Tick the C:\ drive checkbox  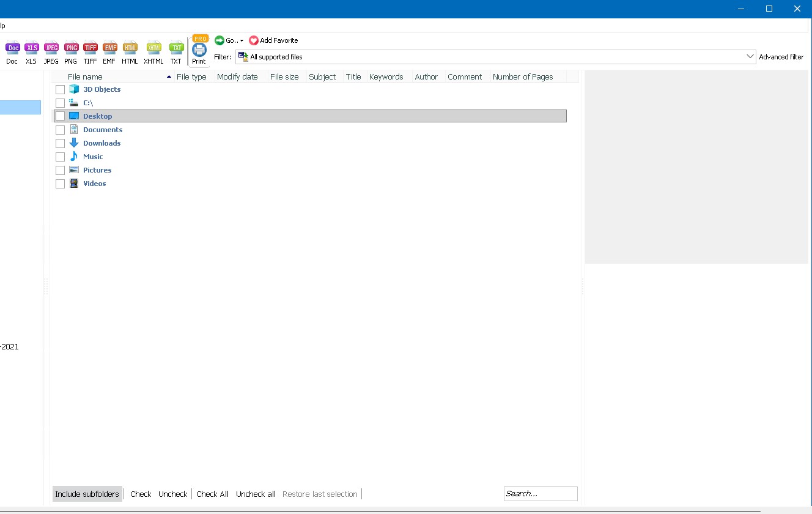(60, 103)
